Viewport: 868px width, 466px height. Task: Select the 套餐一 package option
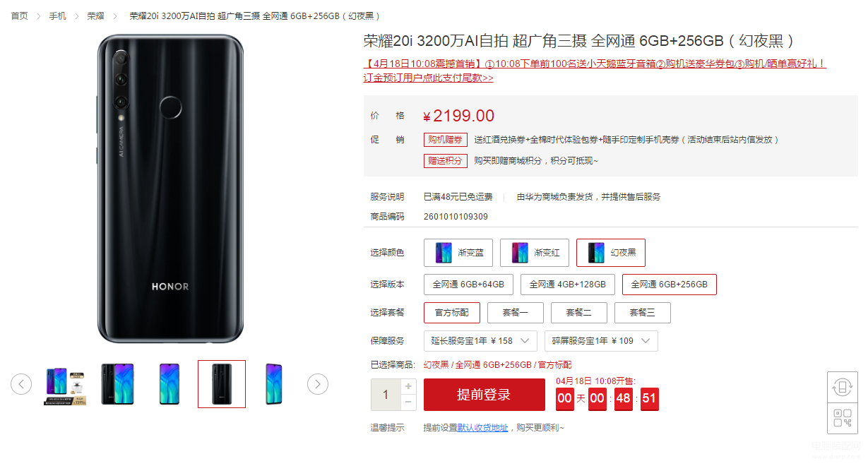(x=515, y=313)
